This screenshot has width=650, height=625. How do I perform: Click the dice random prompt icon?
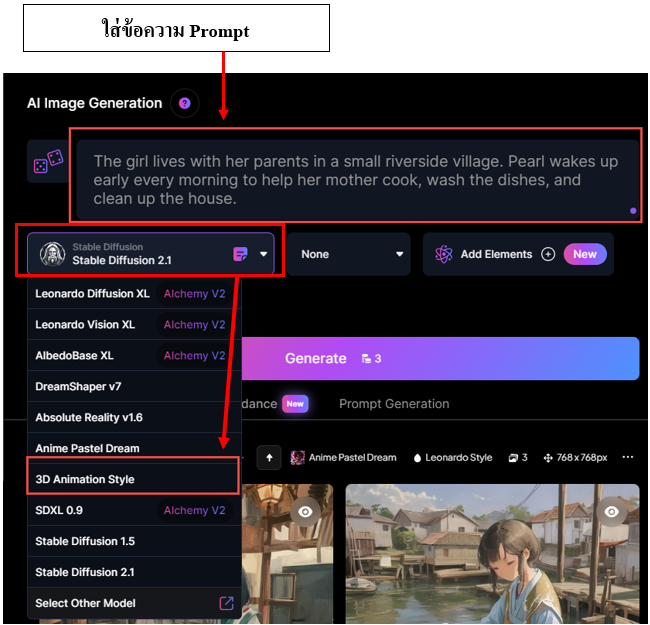point(49,161)
